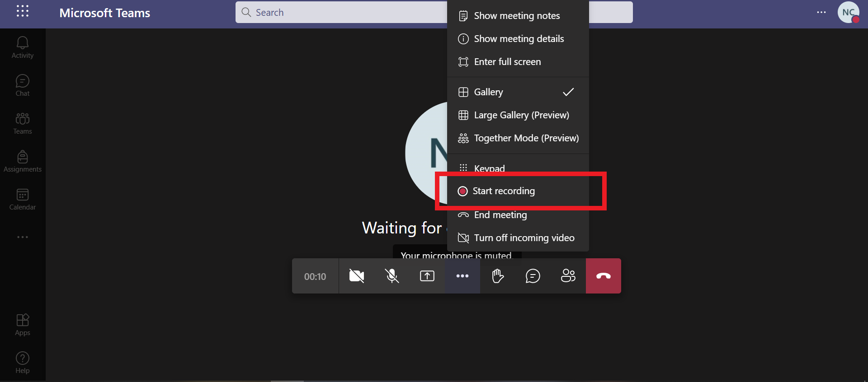This screenshot has width=868, height=382.
Task: Open Help in the sidebar
Action: (x=23, y=363)
